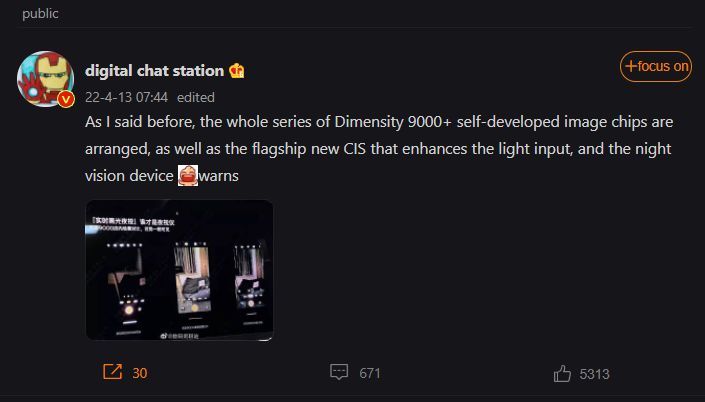The image size is (705, 402).
Task: Click the Weibo watermark in photo
Action: (179, 336)
